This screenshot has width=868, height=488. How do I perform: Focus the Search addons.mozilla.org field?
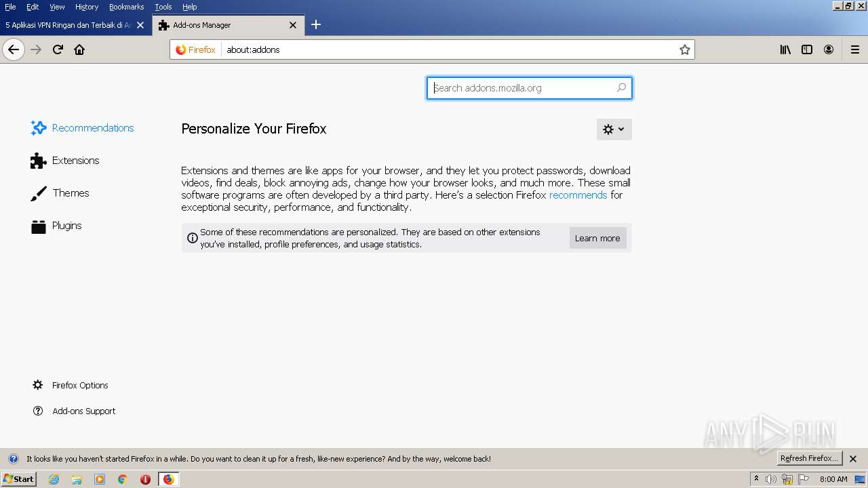point(530,88)
